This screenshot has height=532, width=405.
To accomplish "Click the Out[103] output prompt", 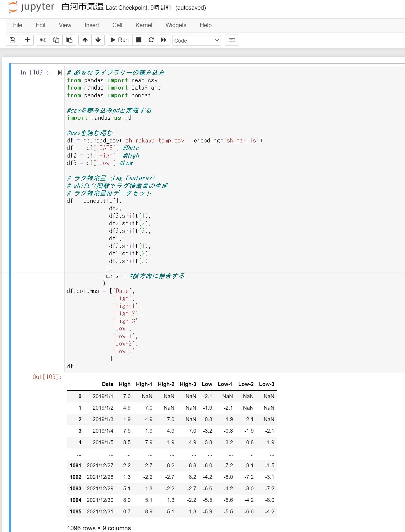I will click(x=47, y=377).
